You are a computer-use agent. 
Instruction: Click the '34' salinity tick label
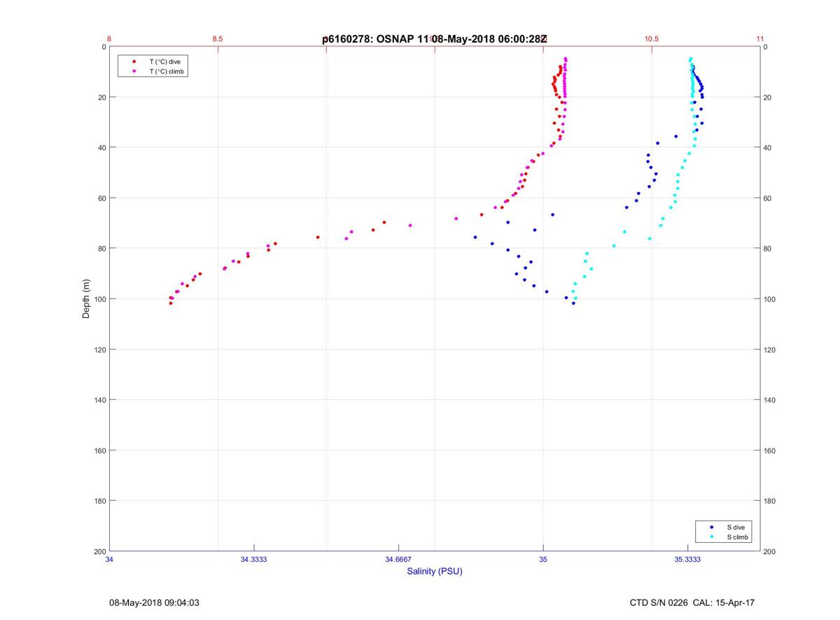(x=109, y=559)
